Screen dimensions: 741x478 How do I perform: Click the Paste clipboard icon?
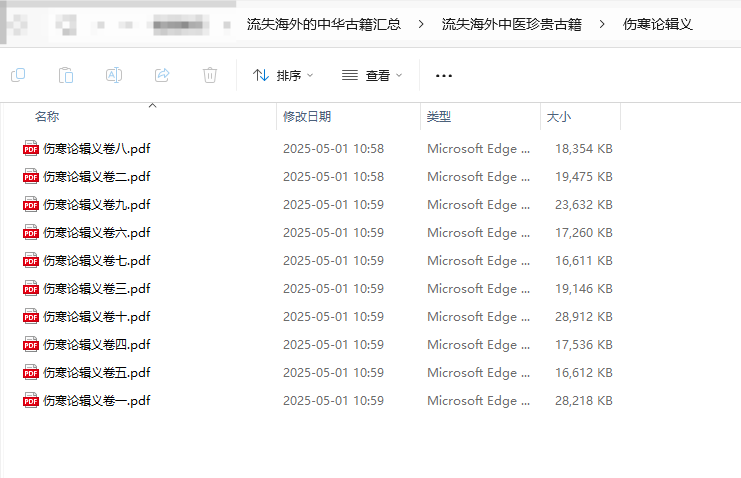point(66,75)
